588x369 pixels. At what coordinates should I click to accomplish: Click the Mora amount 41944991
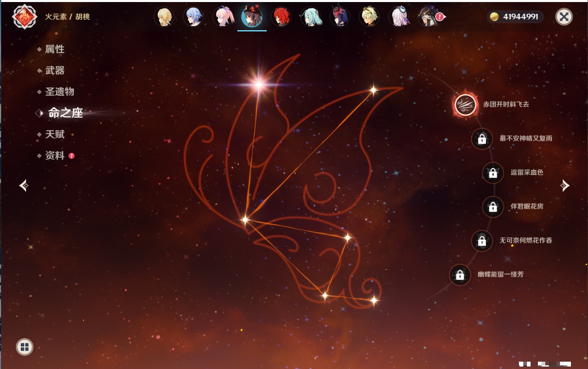pyautogui.click(x=520, y=17)
